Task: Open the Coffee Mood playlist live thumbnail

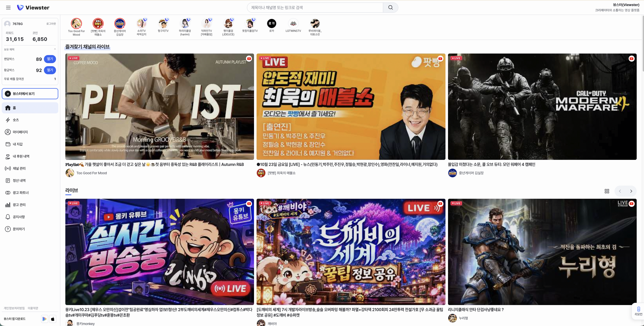Action: tap(159, 107)
